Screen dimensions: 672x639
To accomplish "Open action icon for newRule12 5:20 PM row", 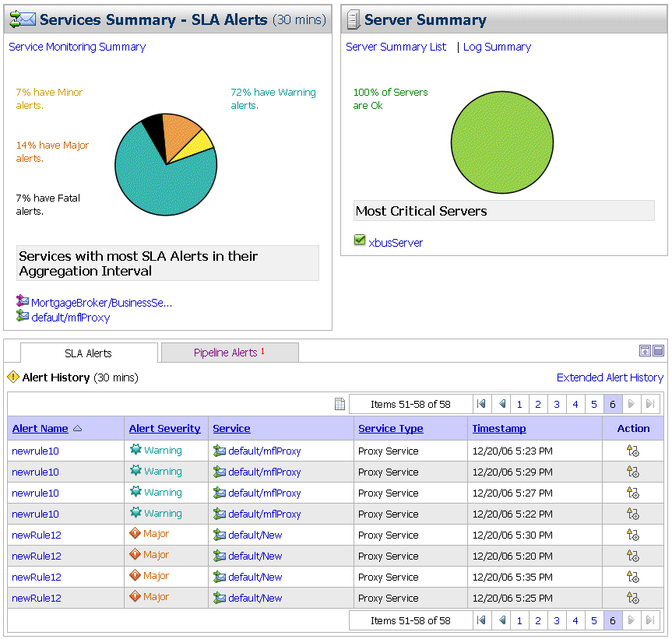I will [x=632, y=556].
